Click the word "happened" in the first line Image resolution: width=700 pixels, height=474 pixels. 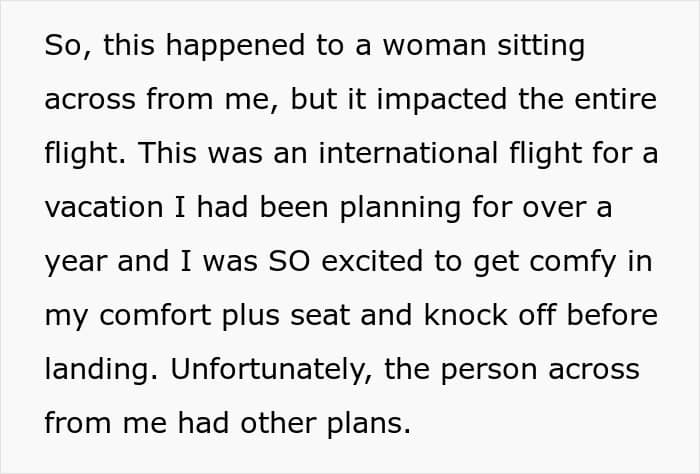coord(235,46)
